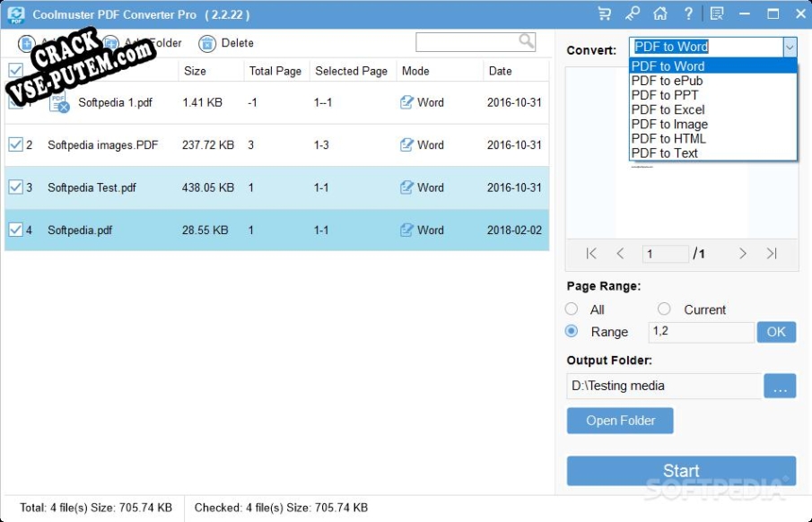Open help question mark icon
This screenshot has height=522, width=812.
[x=688, y=13]
